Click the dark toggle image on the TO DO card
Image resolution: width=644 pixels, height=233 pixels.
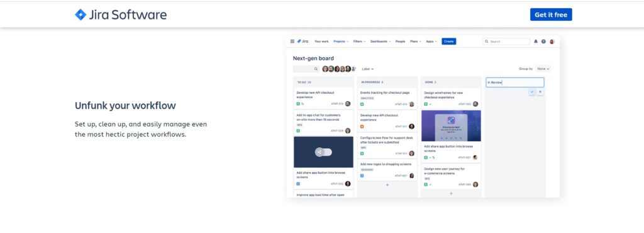pyautogui.click(x=324, y=152)
